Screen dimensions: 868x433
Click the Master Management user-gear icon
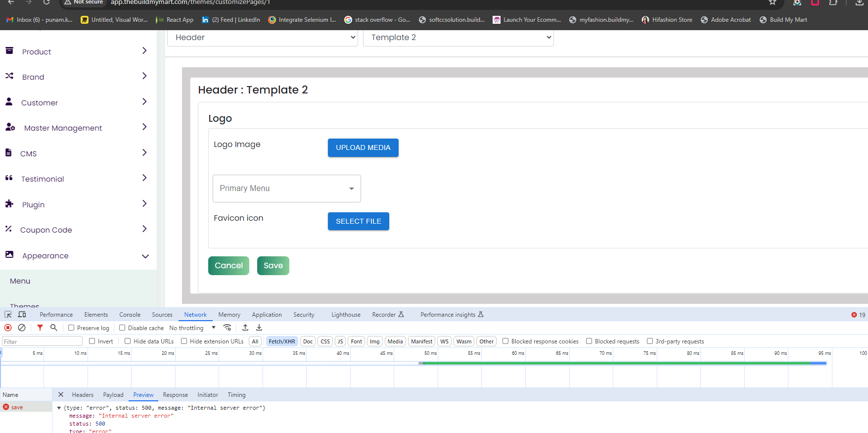[10, 127]
